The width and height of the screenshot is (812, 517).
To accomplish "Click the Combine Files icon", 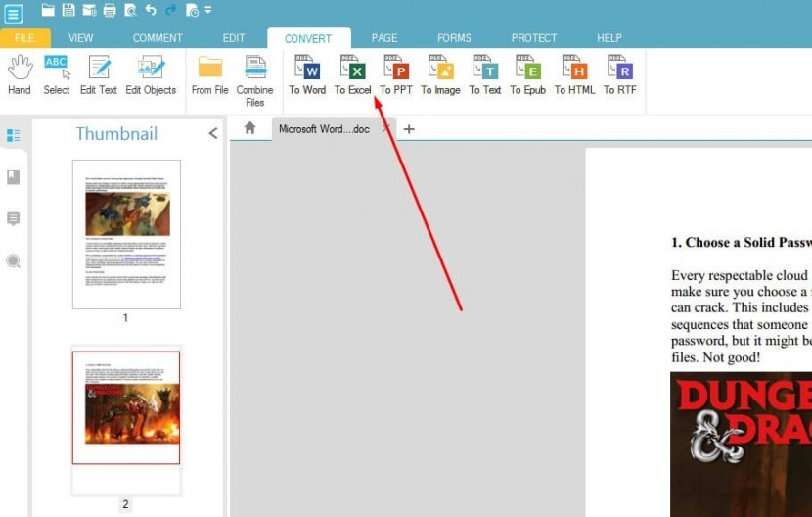I will (x=254, y=81).
